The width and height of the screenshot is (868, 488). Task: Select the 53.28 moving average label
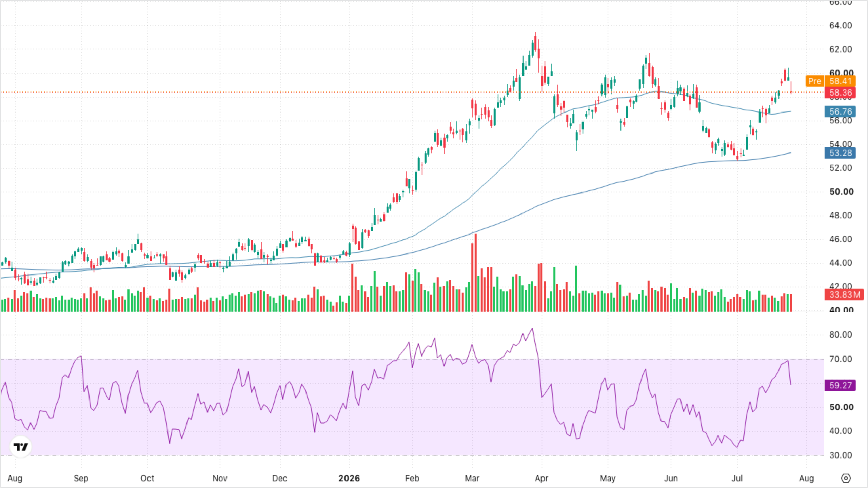(840, 153)
